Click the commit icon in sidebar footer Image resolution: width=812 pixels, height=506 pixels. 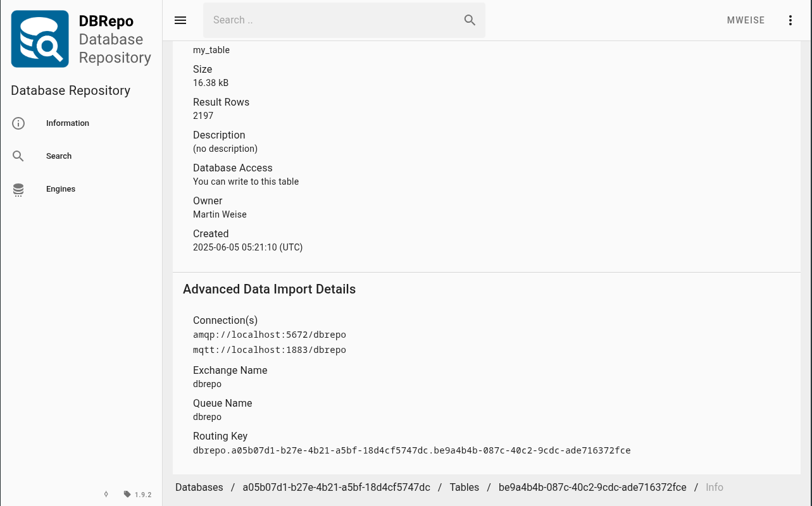(x=106, y=494)
